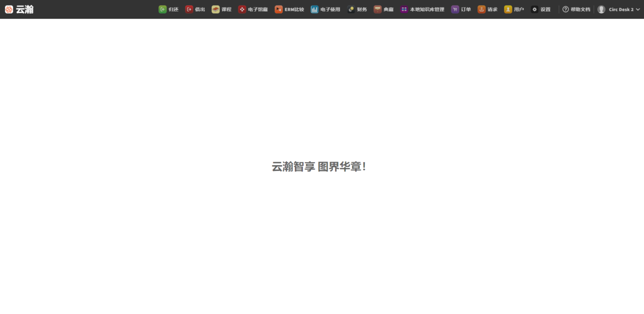This screenshot has height=314, width=644.
Task: Open the 典藏 inventory app icon
Action: [378, 9]
